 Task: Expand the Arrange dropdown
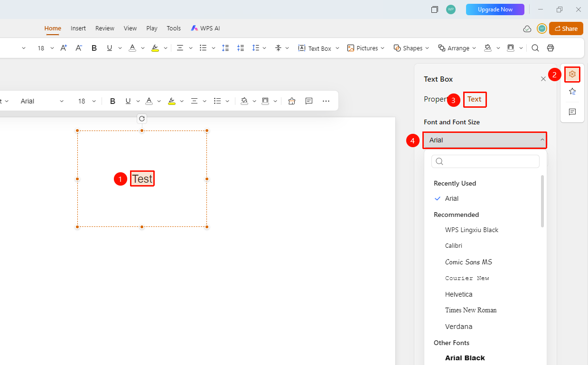457,48
